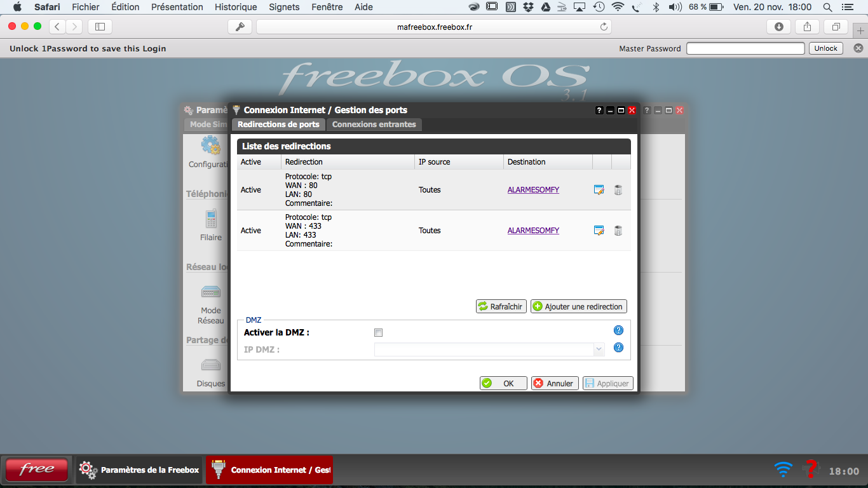Open the Historique menu
The width and height of the screenshot is (868, 488).
pyautogui.click(x=236, y=7)
